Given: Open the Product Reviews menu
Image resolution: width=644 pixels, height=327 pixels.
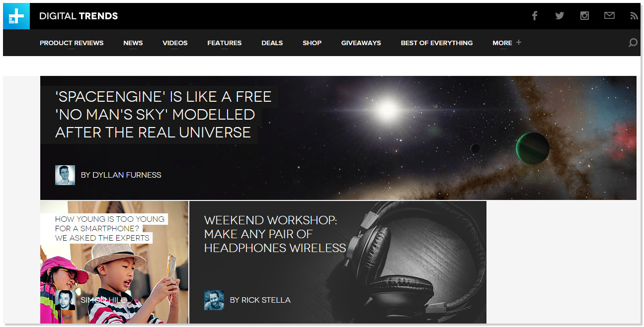Looking at the screenshot, I should coord(72,43).
